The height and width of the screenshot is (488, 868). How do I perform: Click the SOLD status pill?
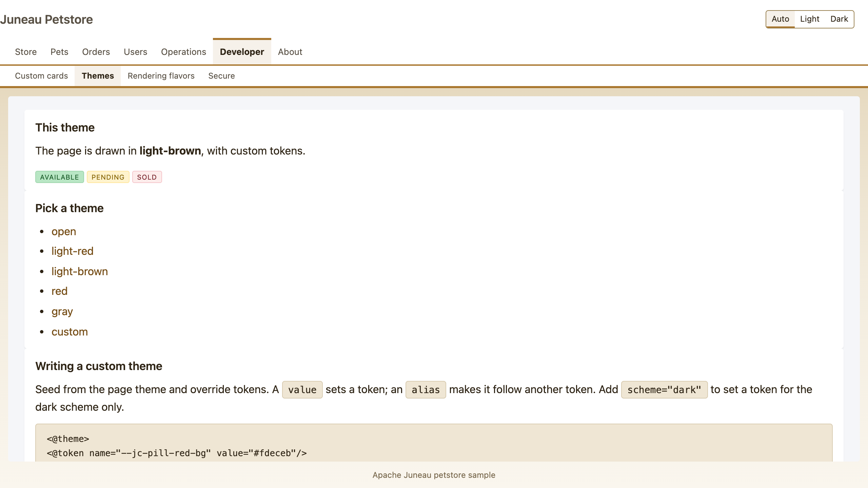tap(147, 177)
